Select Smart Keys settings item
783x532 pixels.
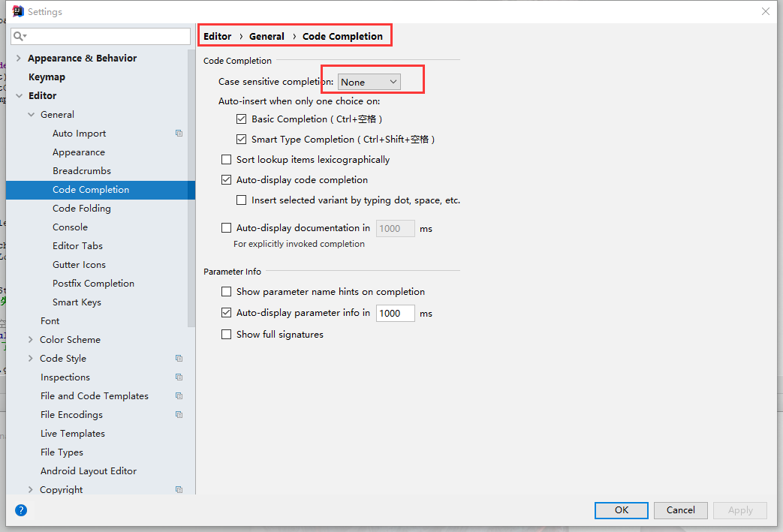tap(77, 302)
